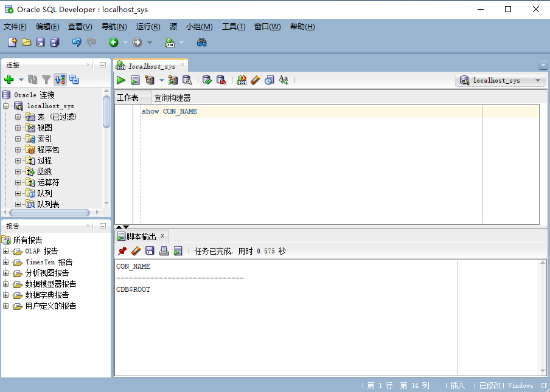Refresh the connections tree
550x392 pixels.
(x=33, y=80)
